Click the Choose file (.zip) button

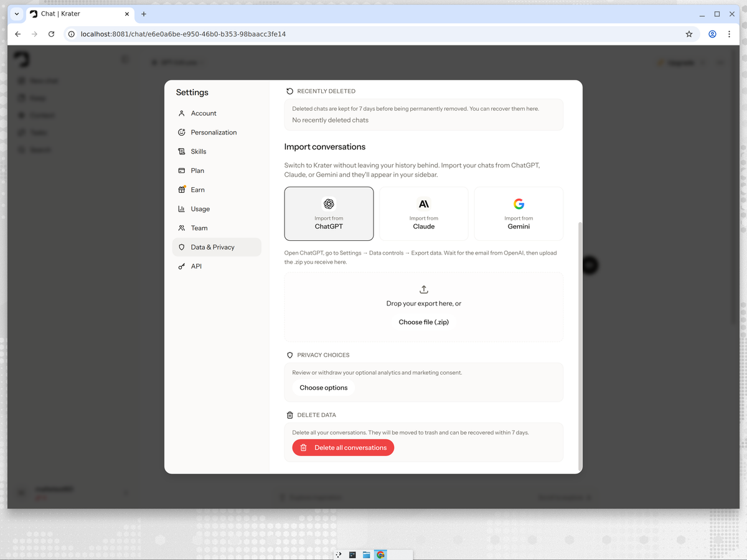point(424,322)
